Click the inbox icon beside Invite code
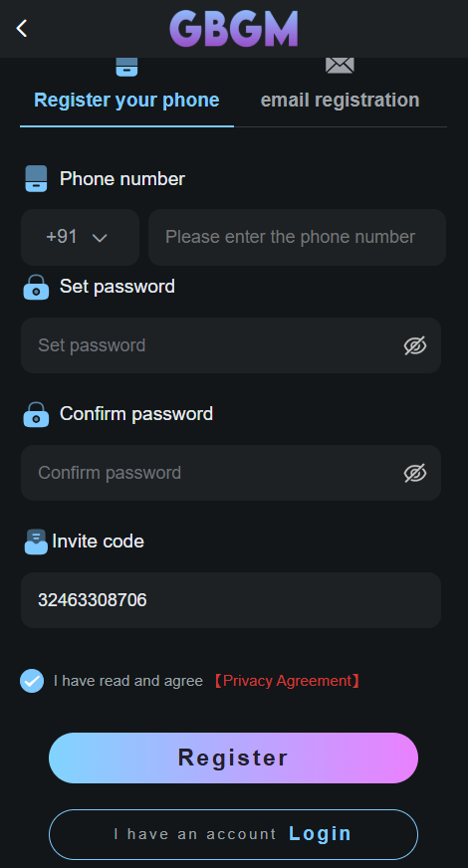Viewport: 468px width, 868px height. pyautogui.click(x=36, y=542)
